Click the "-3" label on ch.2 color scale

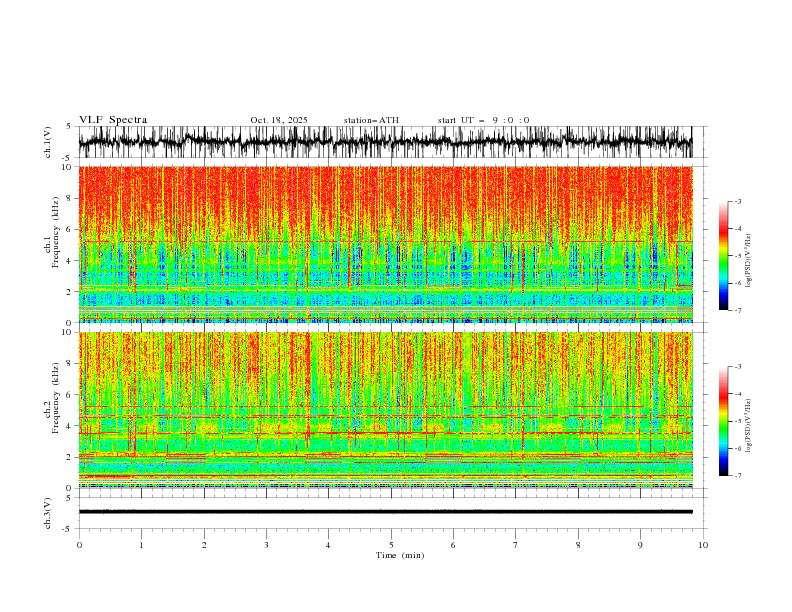pos(738,367)
